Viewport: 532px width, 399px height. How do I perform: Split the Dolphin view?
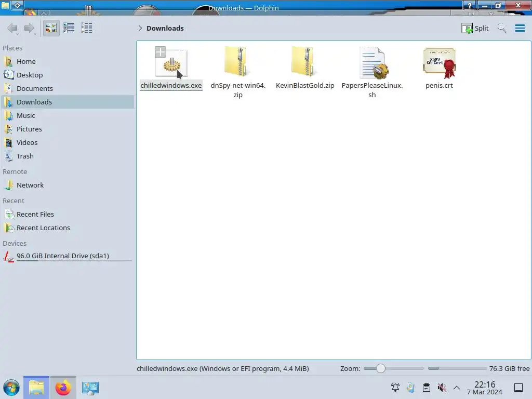(x=475, y=28)
